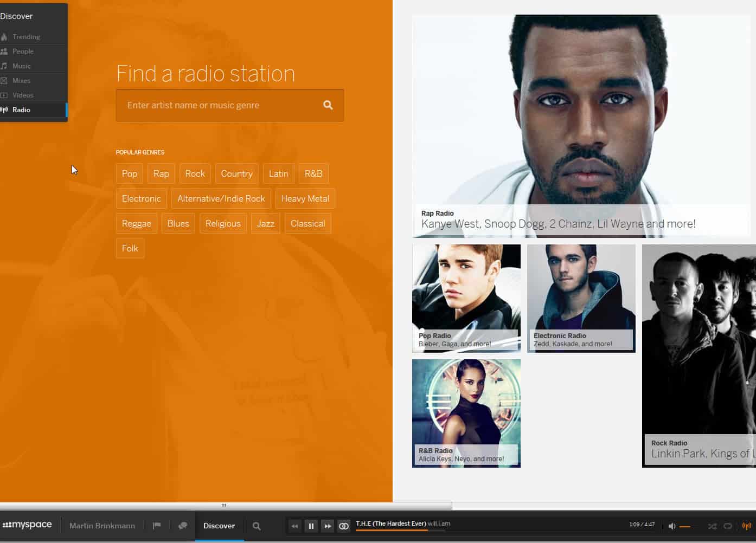Open the R&B Radio tile
Screen dimensions: 756x543
coord(466,413)
